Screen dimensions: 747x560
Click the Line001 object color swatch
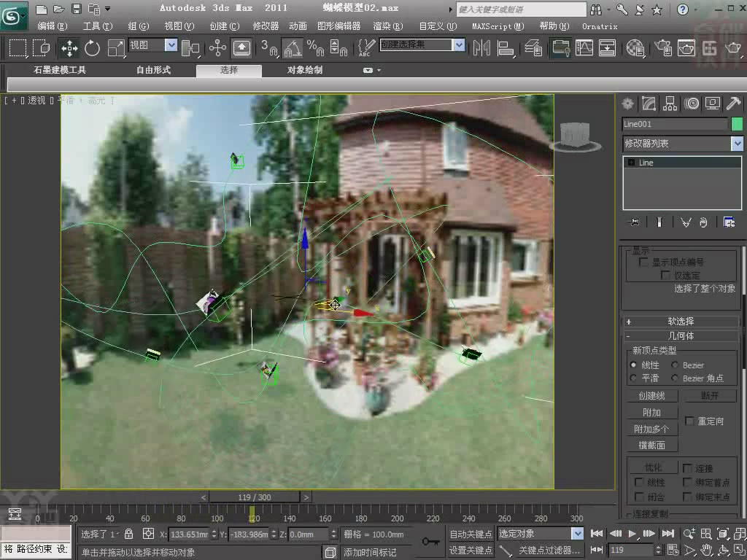[737, 124]
